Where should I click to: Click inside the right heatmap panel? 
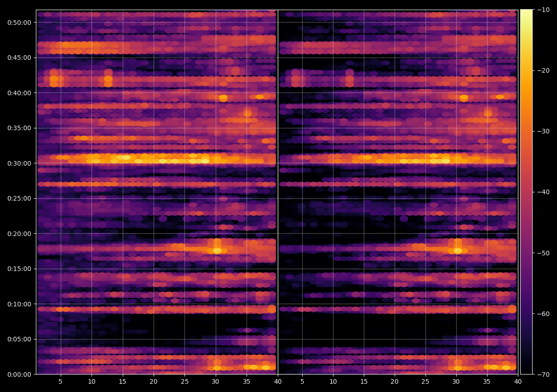click(398, 192)
